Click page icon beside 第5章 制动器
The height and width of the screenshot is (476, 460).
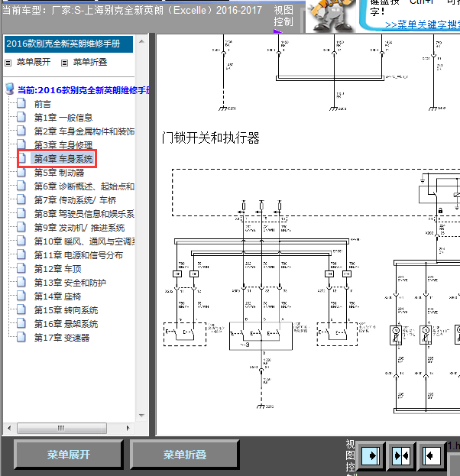[21, 172]
